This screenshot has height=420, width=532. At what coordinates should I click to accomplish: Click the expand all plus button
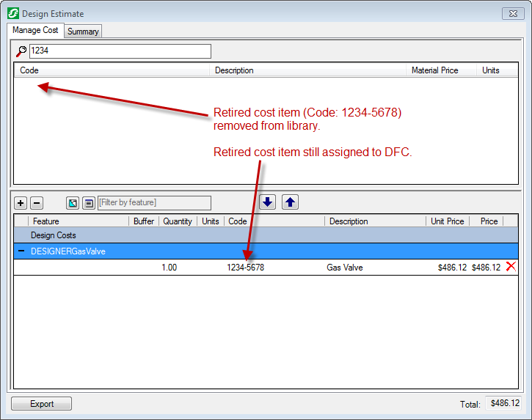click(x=21, y=203)
